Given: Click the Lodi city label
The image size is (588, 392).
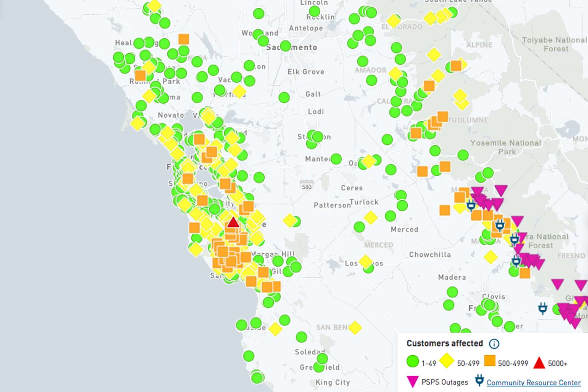Looking at the screenshot, I should (316, 111).
